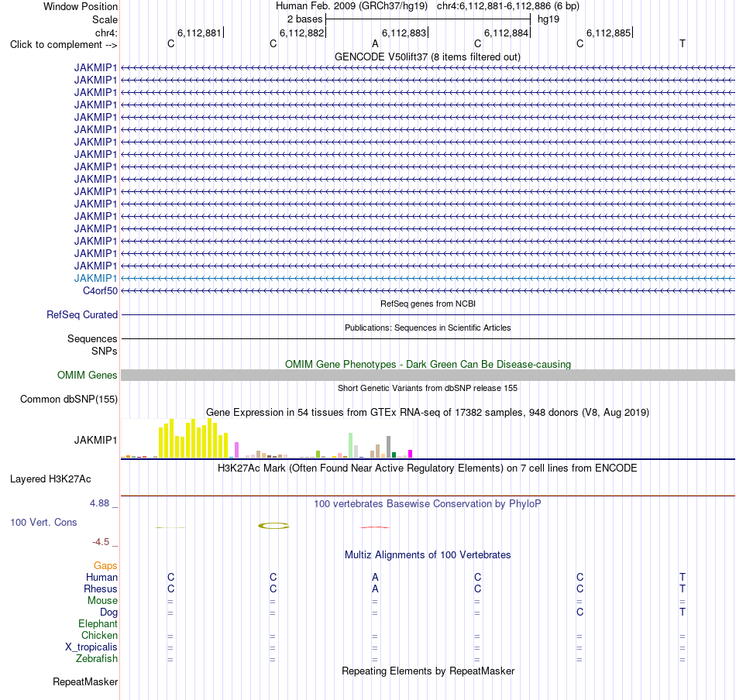Image resolution: width=736 pixels, height=700 pixels.
Task: Click the A base in the Rhesus alignment row
Action: point(375,588)
